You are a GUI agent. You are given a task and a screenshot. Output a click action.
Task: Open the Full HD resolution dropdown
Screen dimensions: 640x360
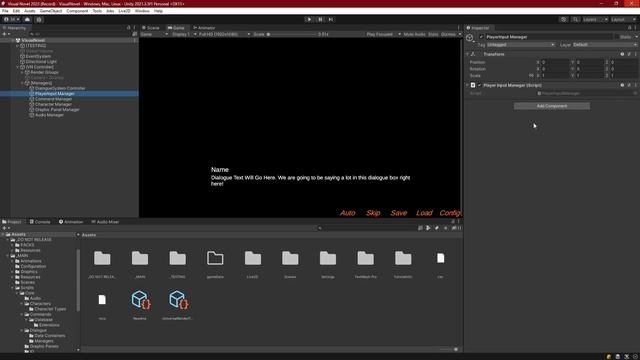pyautogui.click(x=224, y=34)
